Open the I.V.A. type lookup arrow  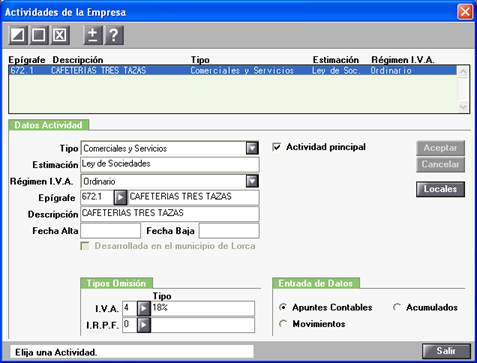[x=144, y=309]
